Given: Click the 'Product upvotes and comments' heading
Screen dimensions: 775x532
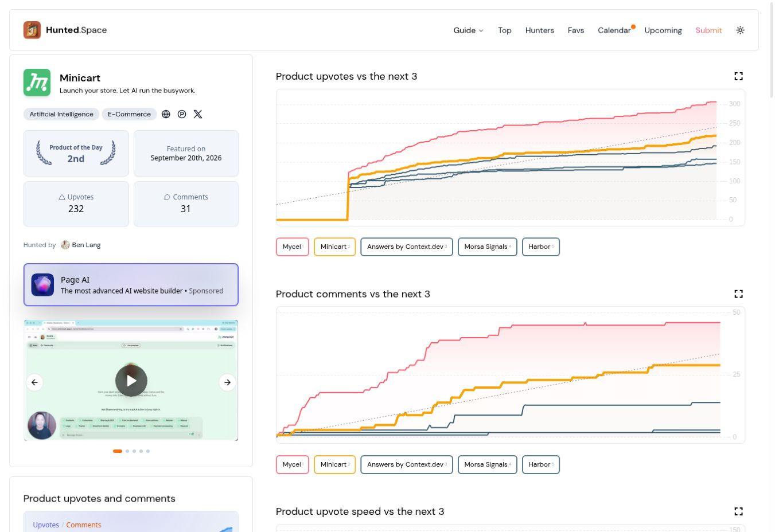Looking at the screenshot, I should coord(99,499).
